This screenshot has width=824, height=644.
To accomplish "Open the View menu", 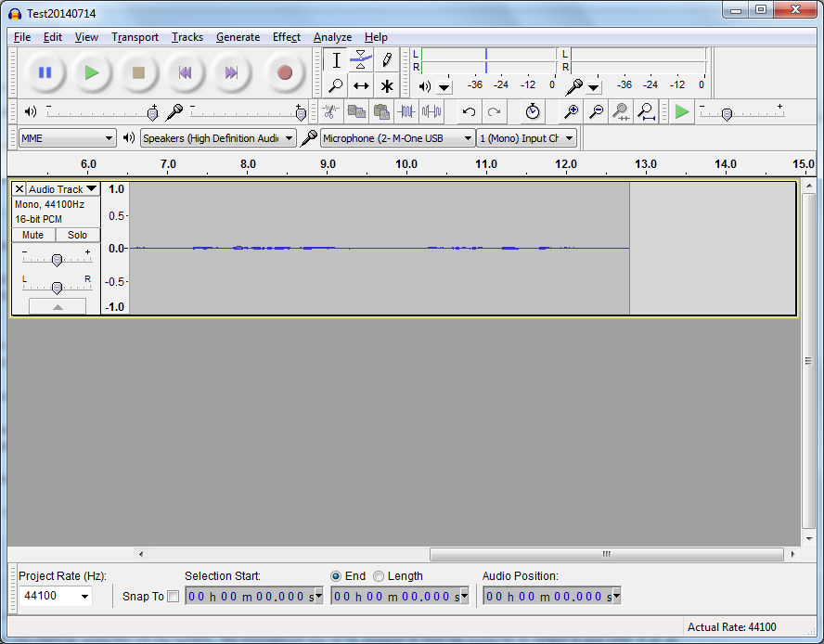I will coord(86,37).
